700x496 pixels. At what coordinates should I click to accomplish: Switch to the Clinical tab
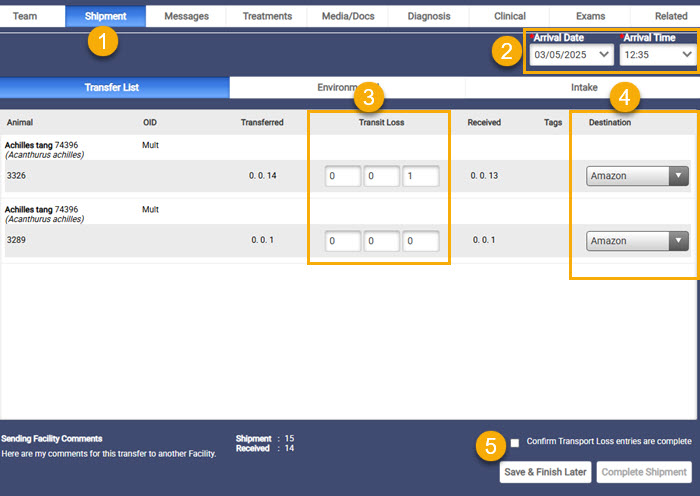coord(509,16)
